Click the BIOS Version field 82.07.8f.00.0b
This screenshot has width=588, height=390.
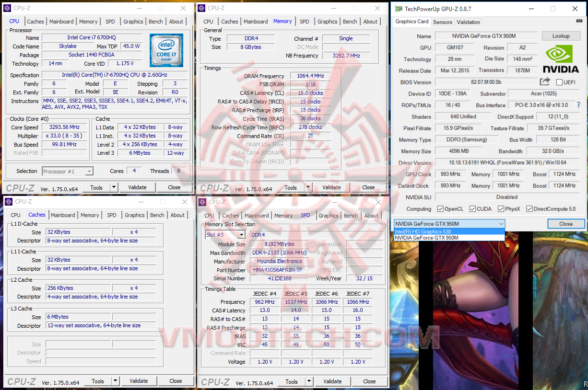486,82
